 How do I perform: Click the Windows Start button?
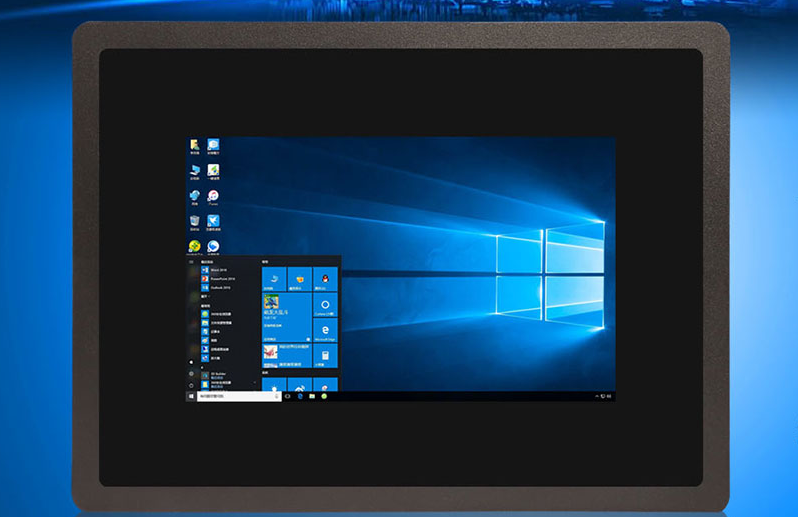[x=191, y=396]
